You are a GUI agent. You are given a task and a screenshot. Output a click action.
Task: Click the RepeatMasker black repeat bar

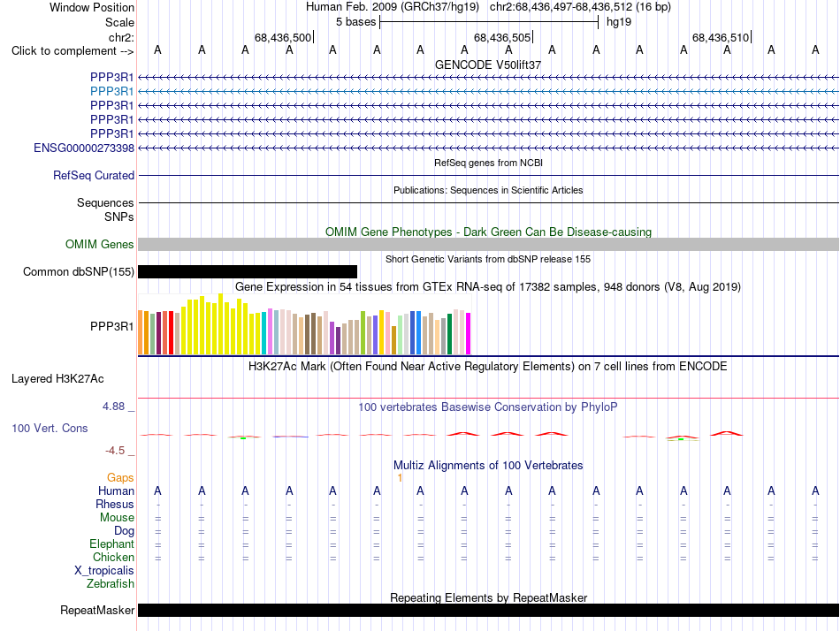(488, 610)
